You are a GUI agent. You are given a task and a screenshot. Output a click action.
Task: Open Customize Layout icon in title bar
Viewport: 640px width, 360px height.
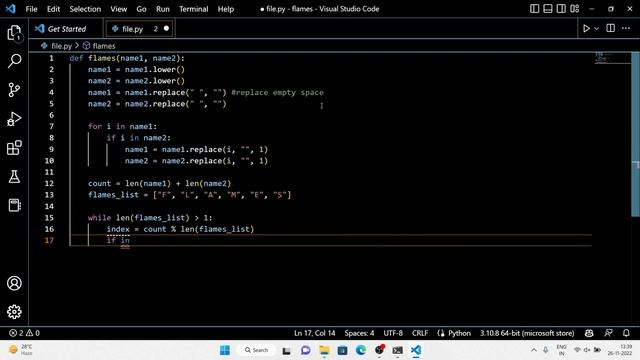click(575, 9)
